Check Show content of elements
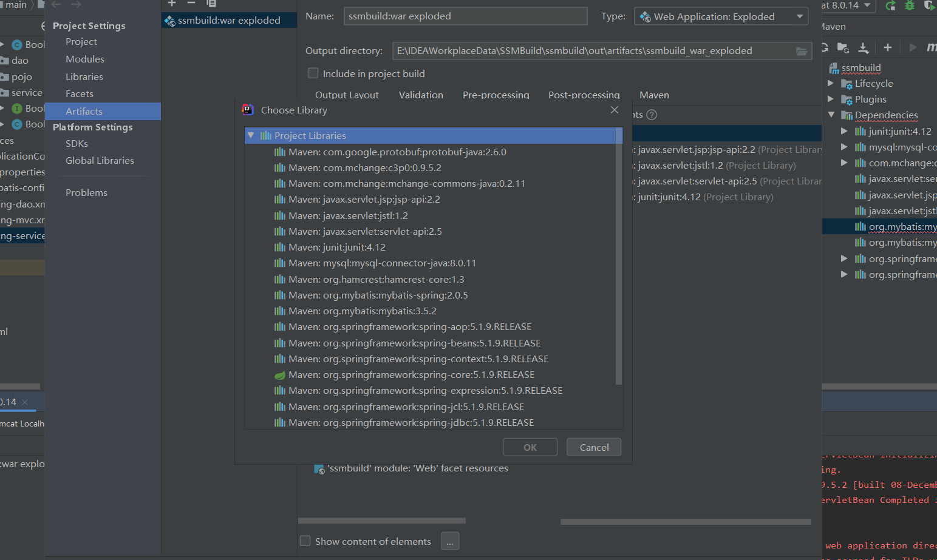This screenshot has height=560, width=937. tap(305, 541)
